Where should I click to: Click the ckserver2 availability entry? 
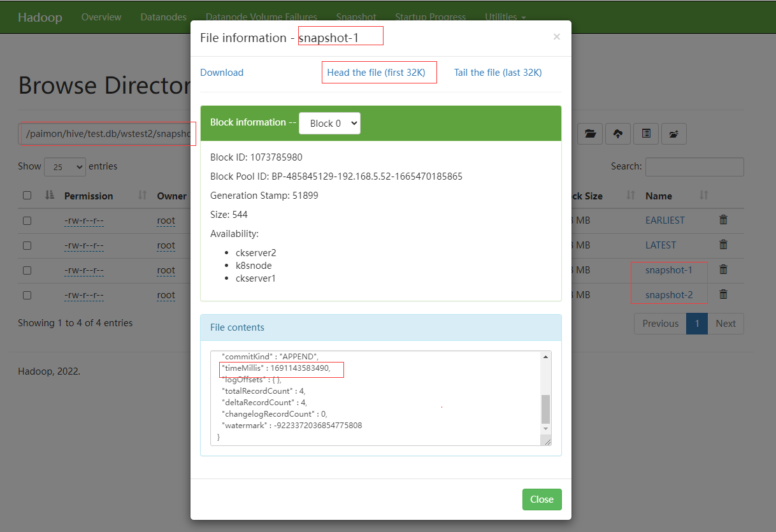pos(256,253)
